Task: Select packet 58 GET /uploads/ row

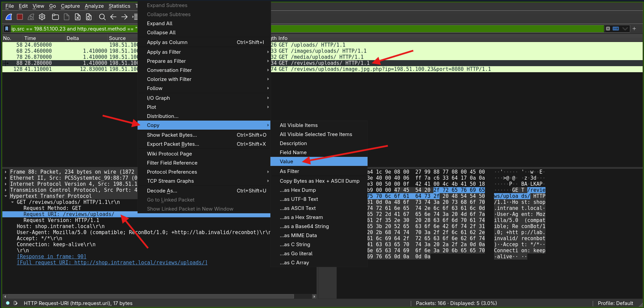Action: click(322, 45)
